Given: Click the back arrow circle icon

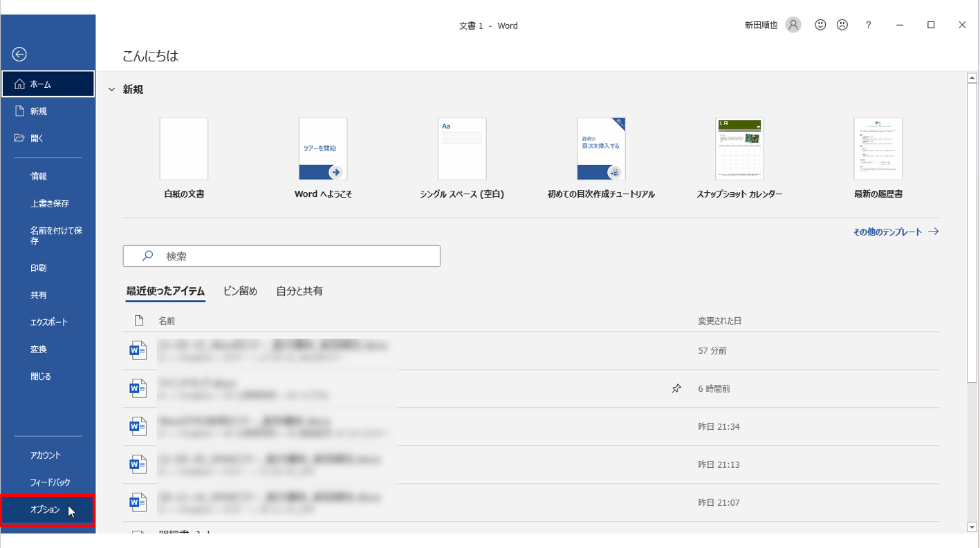Looking at the screenshot, I should pyautogui.click(x=19, y=55).
